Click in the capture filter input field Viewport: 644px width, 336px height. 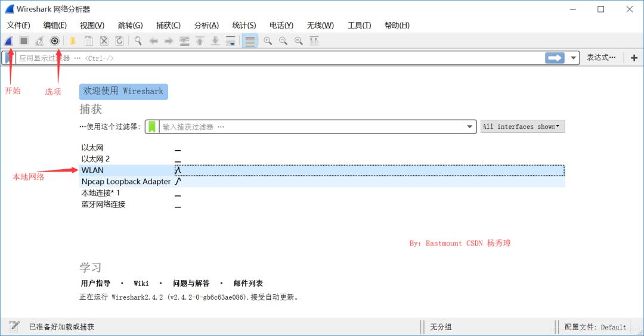pyautogui.click(x=312, y=127)
